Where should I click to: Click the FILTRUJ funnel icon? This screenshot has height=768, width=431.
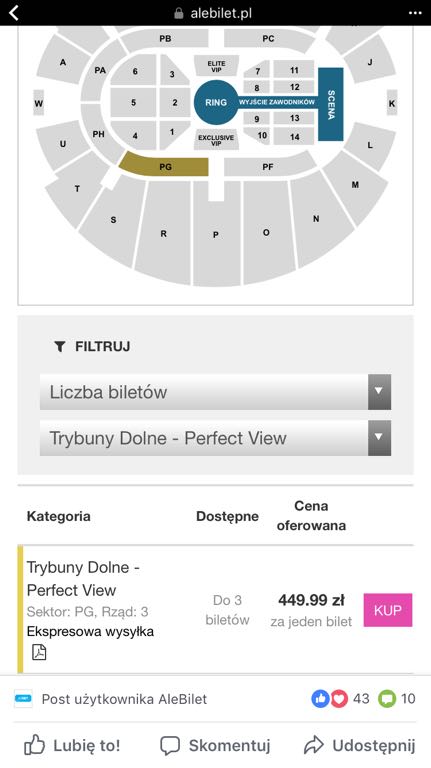(x=59, y=347)
